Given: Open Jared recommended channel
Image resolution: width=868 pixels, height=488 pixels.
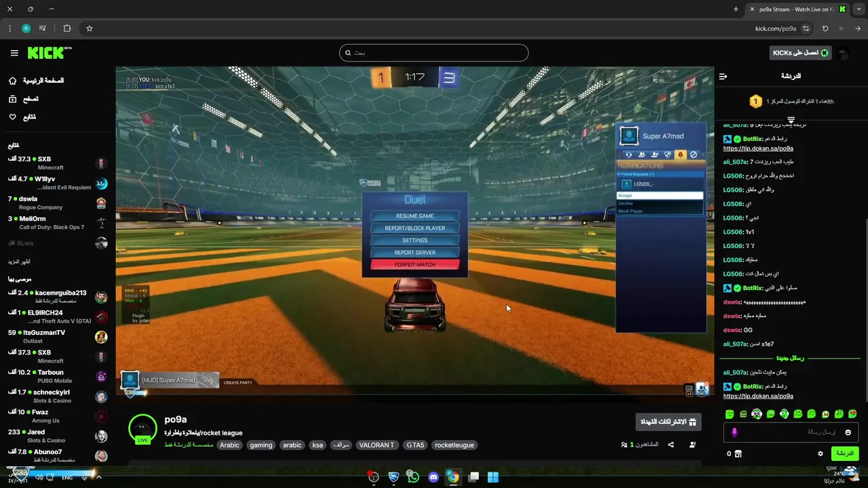Looking at the screenshot, I should 58,436.
